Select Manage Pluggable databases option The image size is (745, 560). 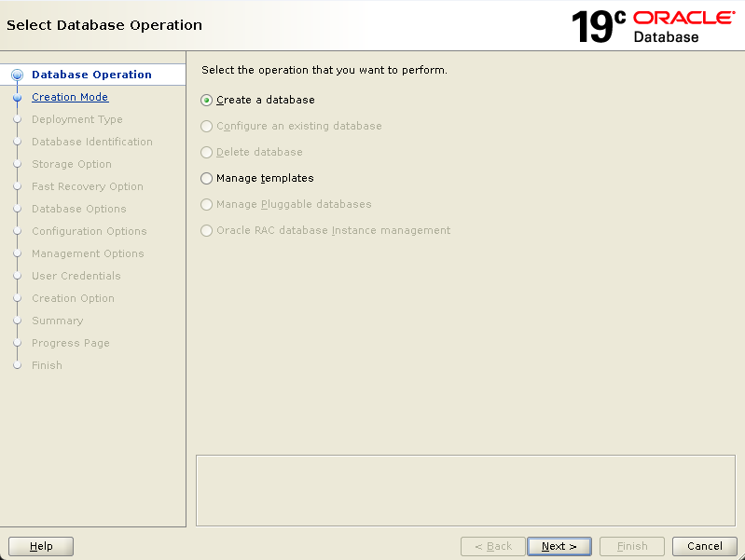[x=286, y=204]
